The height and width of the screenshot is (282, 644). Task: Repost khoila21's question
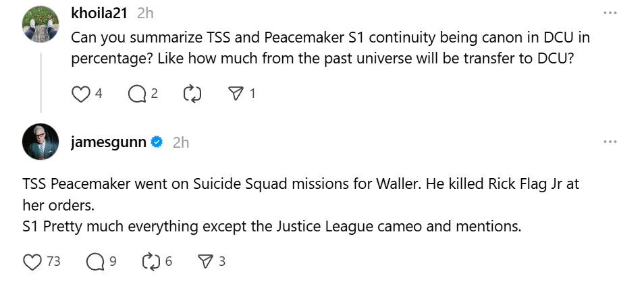[193, 94]
